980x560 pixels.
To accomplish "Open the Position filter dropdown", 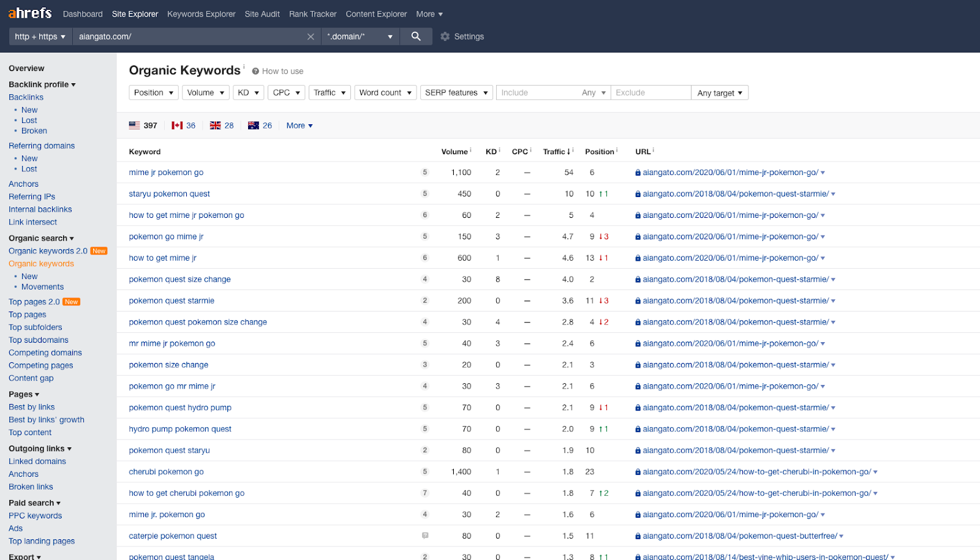I will tap(154, 92).
